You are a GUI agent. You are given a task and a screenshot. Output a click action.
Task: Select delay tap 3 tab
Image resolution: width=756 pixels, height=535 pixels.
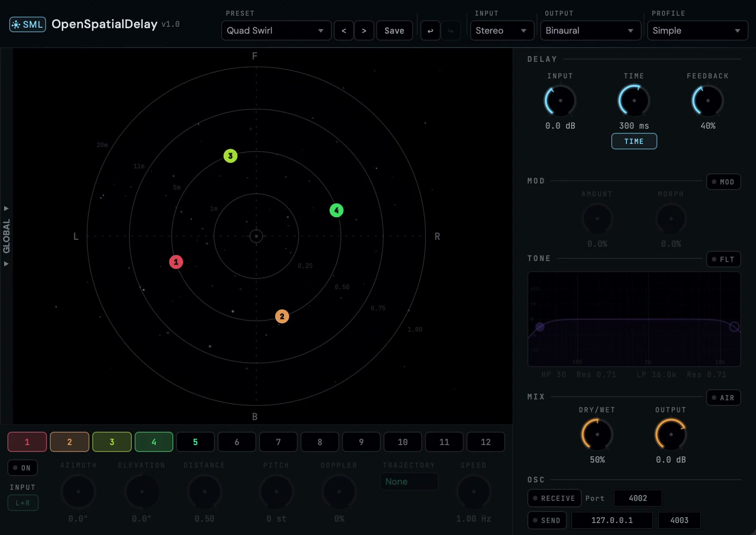(112, 442)
